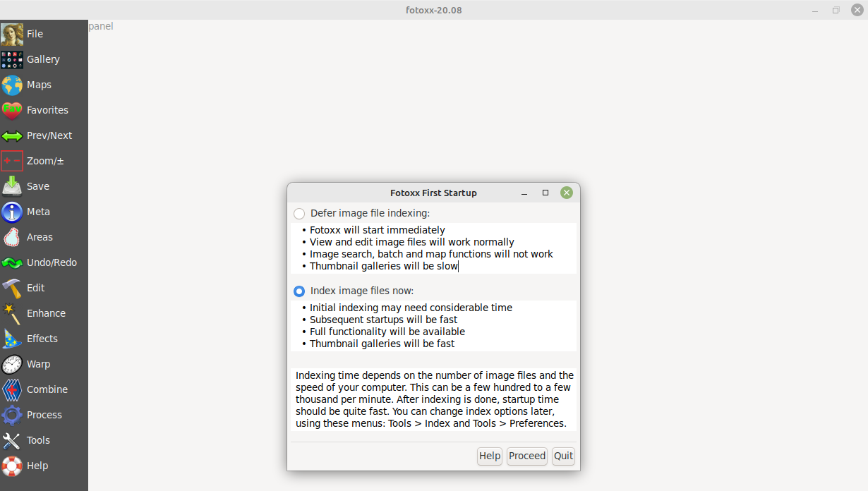The image size is (868, 491).
Task: Select Index image files now radio
Action: click(x=299, y=291)
